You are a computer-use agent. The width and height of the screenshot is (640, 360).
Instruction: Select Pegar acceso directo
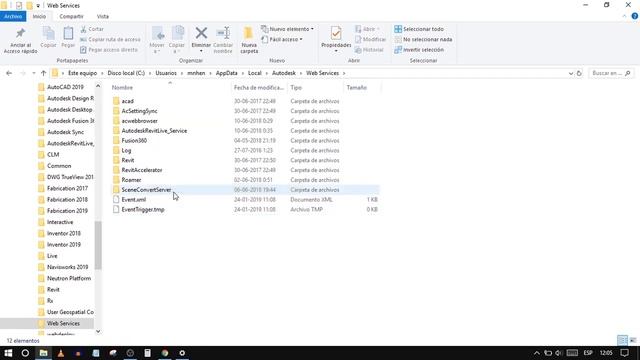pyautogui.click(x=109, y=50)
